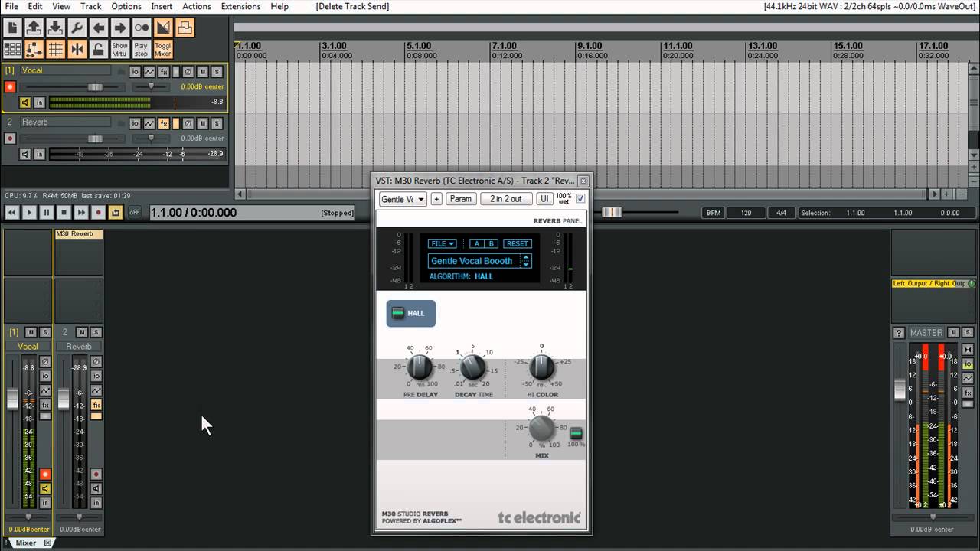The height and width of the screenshot is (551, 980).
Task: Open the Extensions menu
Action: tap(241, 6)
